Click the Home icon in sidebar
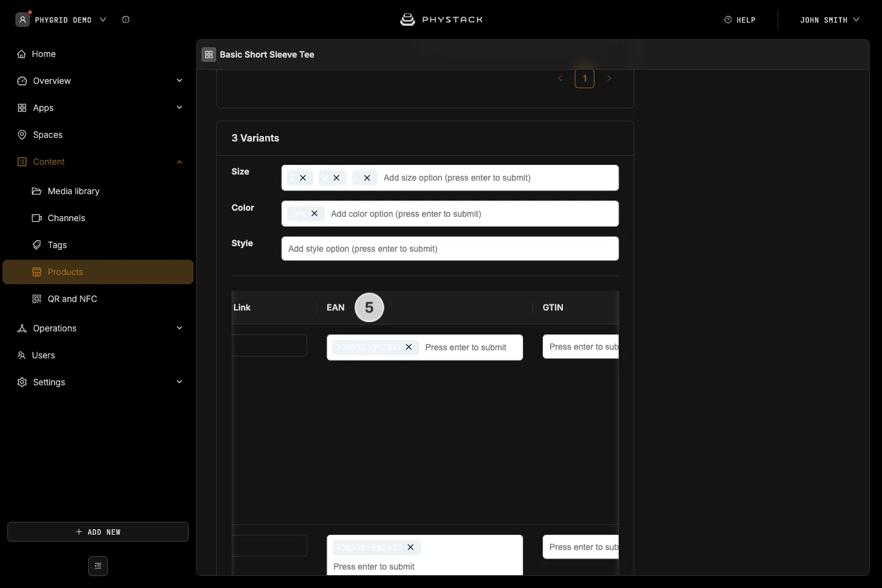 (x=21, y=54)
